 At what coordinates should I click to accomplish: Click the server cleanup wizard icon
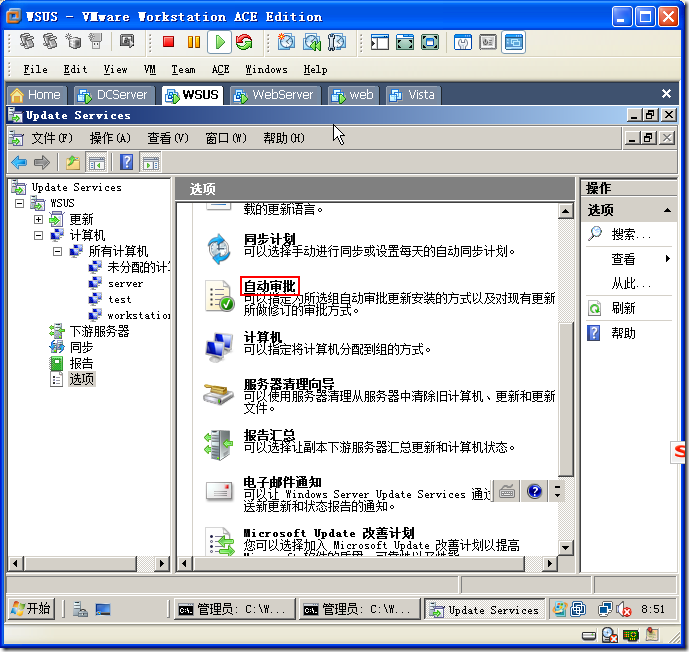(x=218, y=394)
